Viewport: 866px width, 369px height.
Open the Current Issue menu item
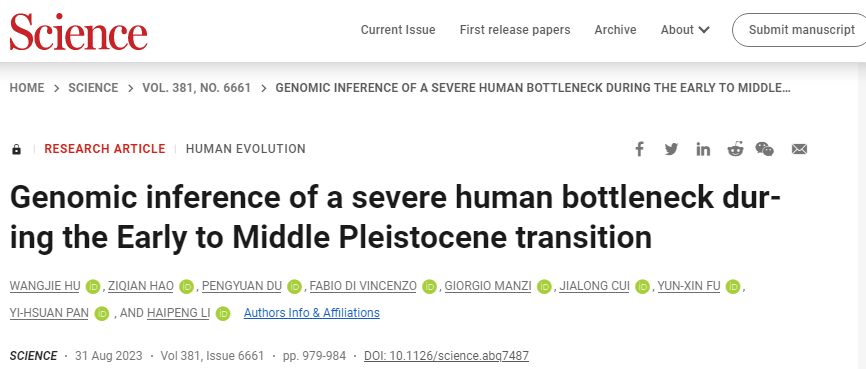click(398, 30)
